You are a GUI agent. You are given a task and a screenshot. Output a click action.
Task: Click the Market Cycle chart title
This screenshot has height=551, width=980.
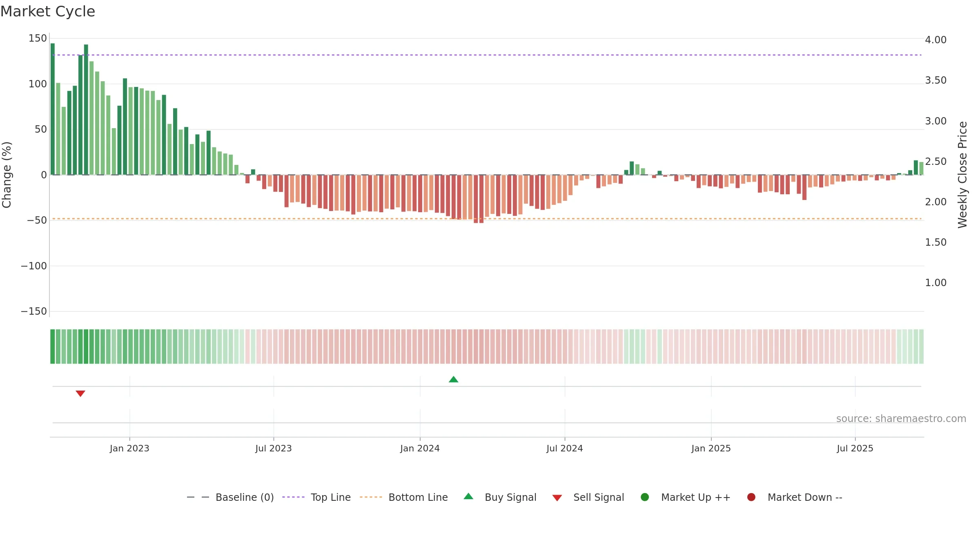click(47, 11)
